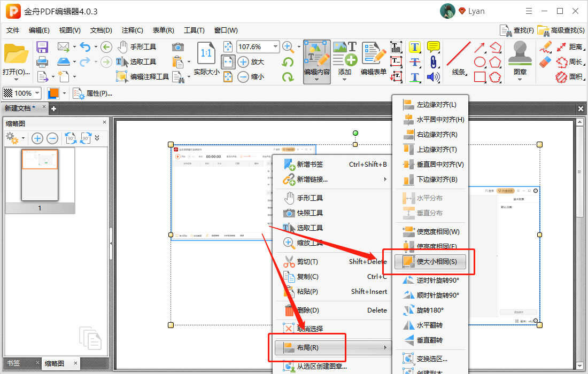Click the 缩小 zoom out button

coord(251,77)
